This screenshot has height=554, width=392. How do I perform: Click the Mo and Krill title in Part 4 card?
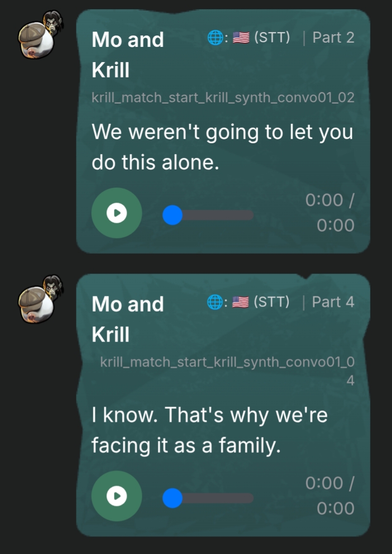128,319
